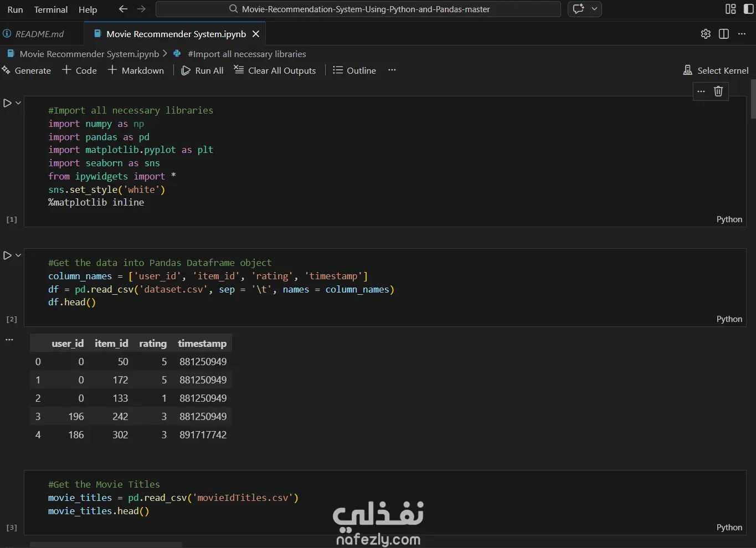Click the timestamp value 891717742
Image resolution: width=756 pixels, height=548 pixels.
pos(203,435)
